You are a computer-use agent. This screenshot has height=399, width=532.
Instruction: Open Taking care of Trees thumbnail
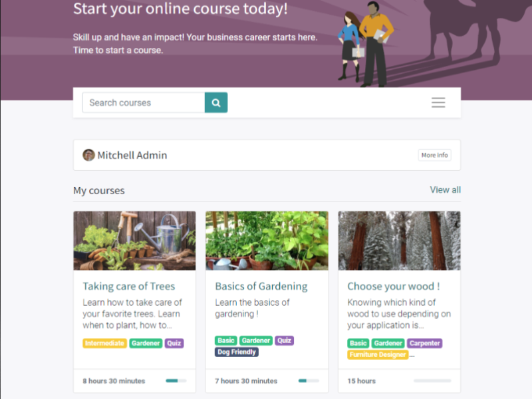point(135,241)
